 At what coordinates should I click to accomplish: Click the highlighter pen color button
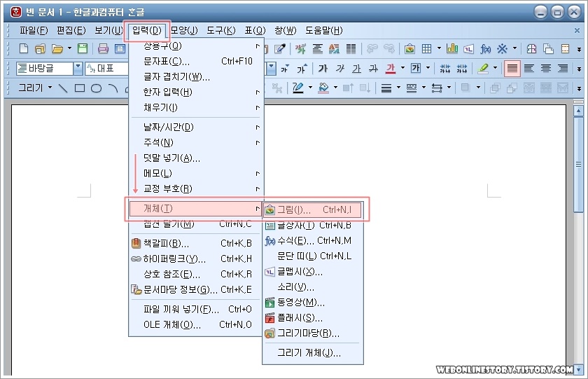(483, 68)
